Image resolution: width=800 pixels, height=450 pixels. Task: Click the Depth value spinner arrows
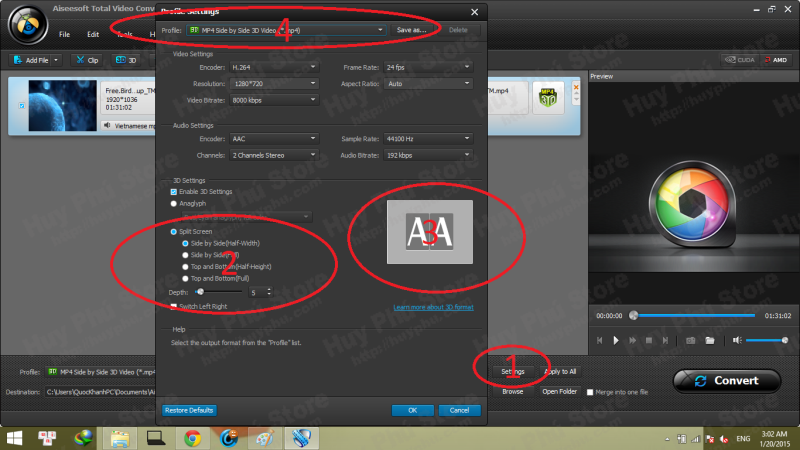pos(269,292)
